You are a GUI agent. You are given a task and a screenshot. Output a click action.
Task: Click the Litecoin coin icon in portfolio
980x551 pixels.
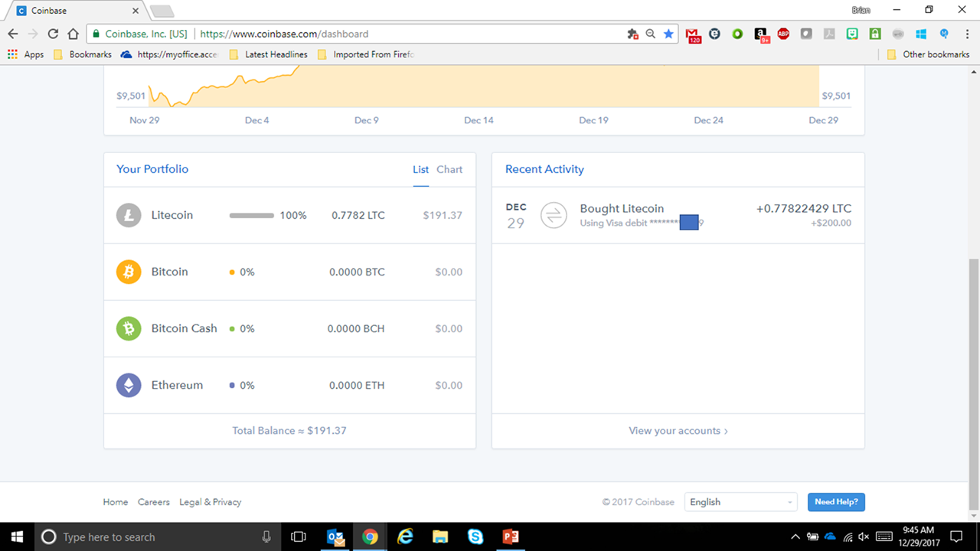pyautogui.click(x=129, y=215)
